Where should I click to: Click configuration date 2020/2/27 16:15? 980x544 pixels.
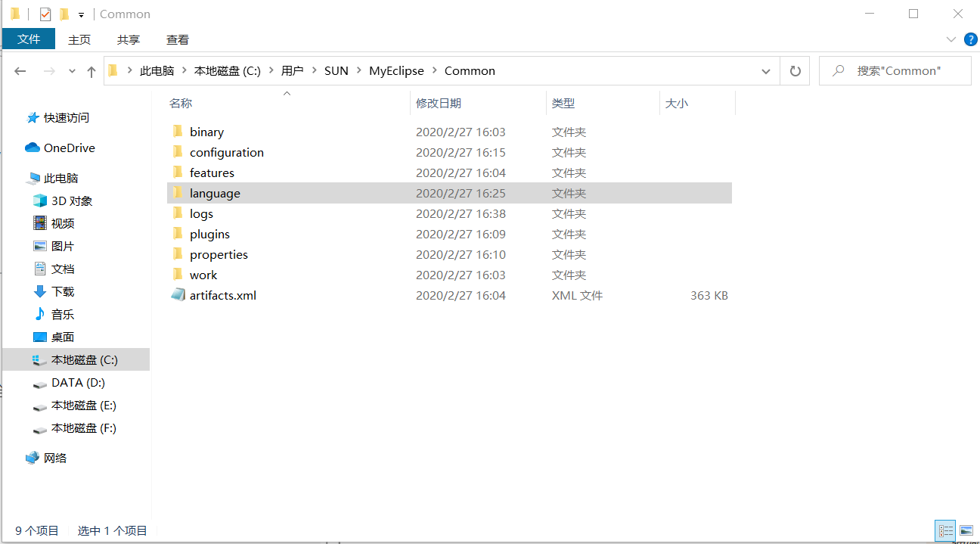pos(461,152)
